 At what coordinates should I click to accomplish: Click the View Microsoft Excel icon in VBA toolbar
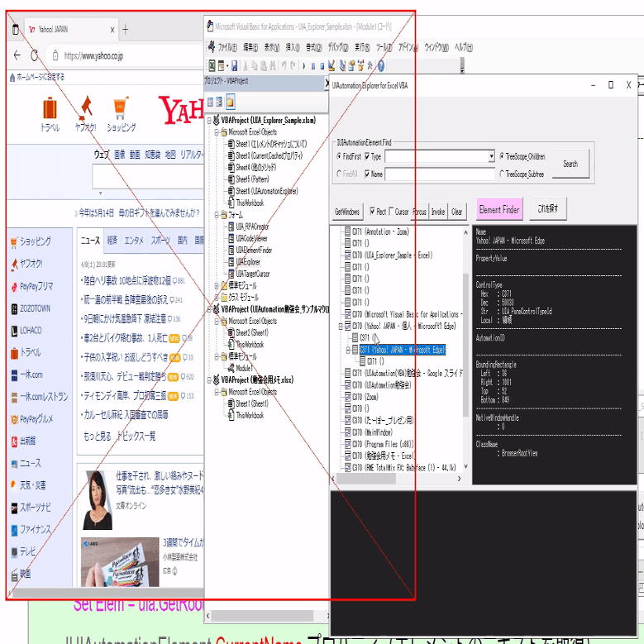212,65
